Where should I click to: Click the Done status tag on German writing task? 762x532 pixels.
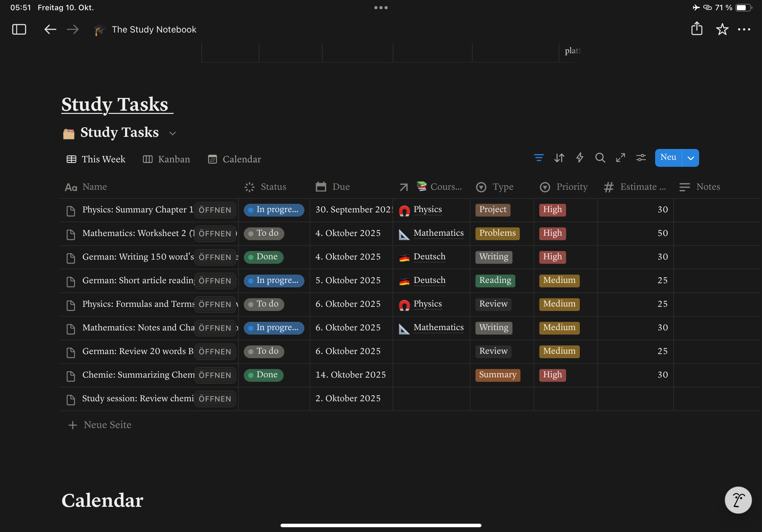point(263,256)
